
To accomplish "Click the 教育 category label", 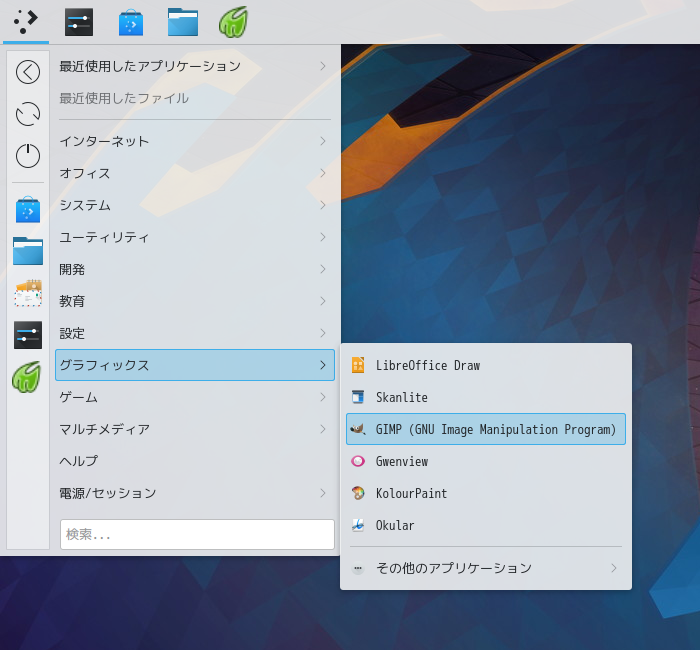I will tap(72, 301).
